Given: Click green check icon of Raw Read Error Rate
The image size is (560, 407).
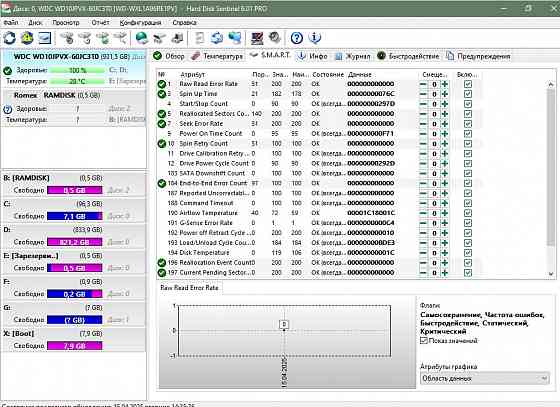Looking at the screenshot, I should [162, 84].
